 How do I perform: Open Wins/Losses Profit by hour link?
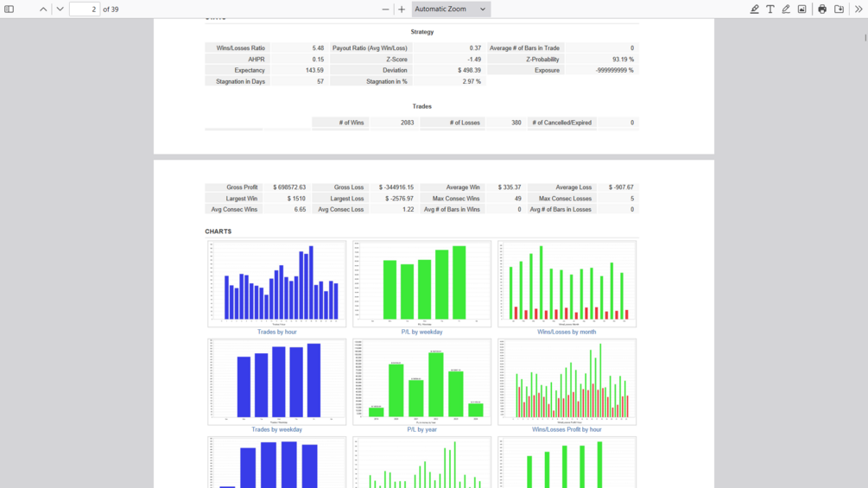[x=567, y=429]
